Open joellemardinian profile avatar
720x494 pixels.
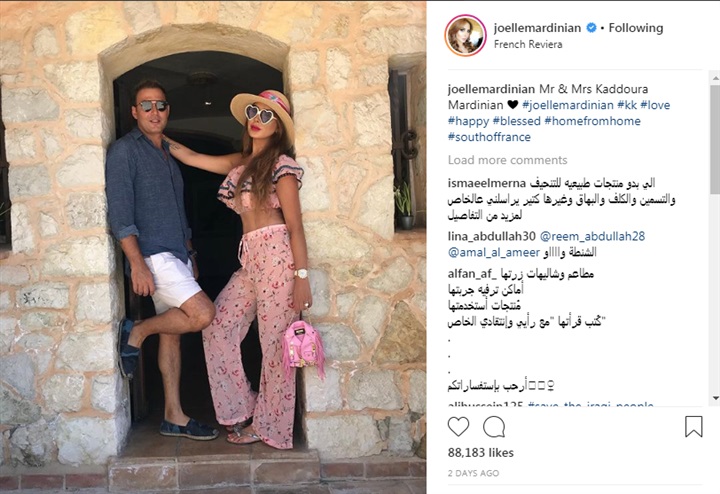tap(465, 35)
